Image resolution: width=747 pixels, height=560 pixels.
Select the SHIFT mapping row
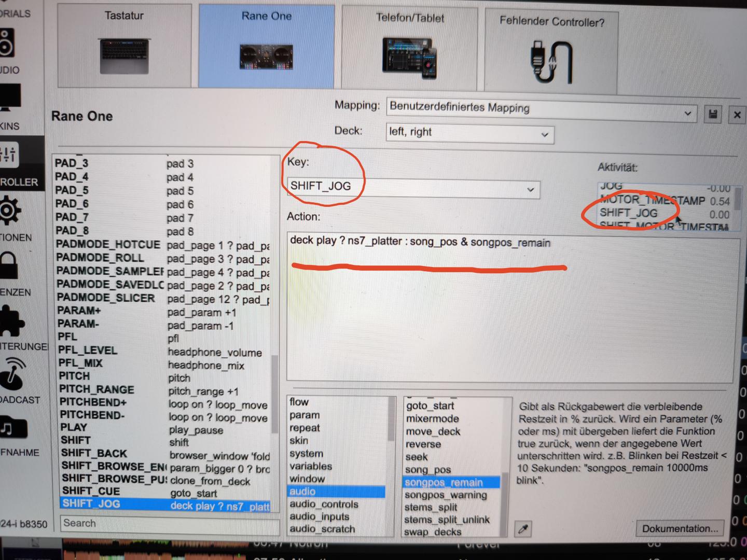[x=164, y=441]
